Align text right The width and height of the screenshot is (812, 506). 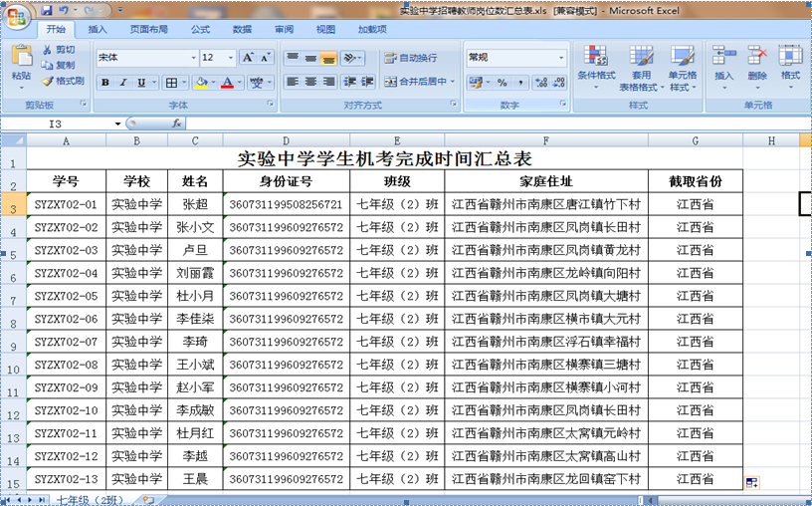328,82
